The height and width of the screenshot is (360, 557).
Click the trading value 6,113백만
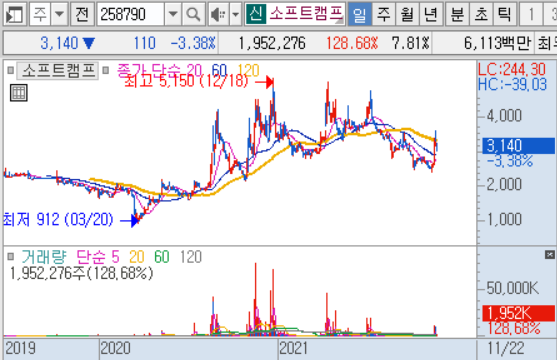[497, 43]
